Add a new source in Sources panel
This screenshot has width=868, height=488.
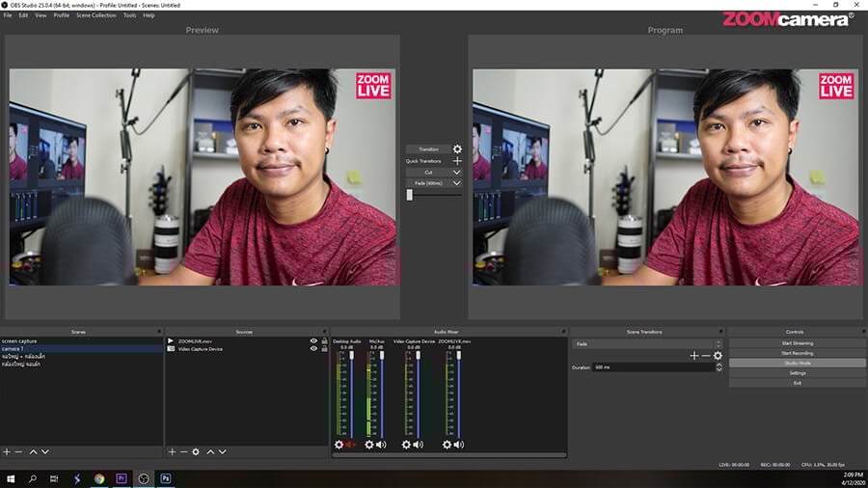point(173,452)
